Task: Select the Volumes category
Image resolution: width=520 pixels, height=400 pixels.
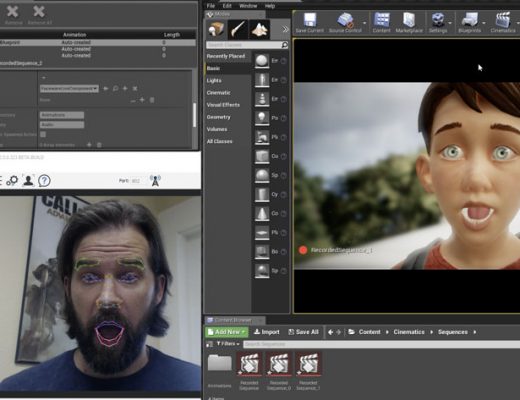Action: (228, 129)
